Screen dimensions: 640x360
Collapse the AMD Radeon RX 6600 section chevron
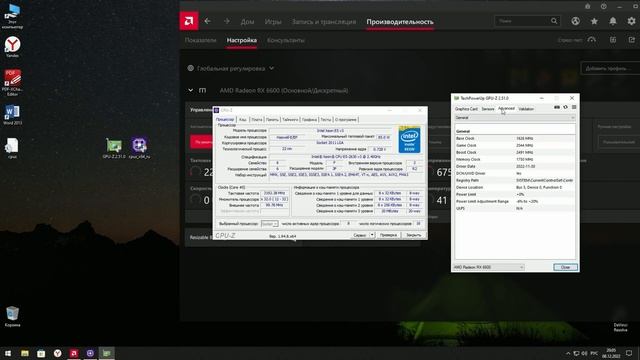point(191,90)
